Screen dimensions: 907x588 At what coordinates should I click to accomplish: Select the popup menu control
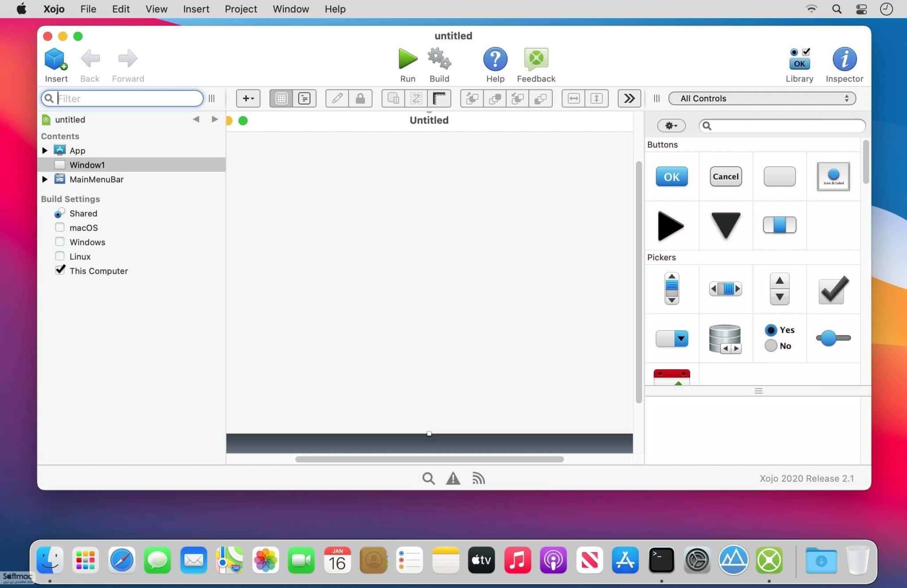tap(672, 339)
